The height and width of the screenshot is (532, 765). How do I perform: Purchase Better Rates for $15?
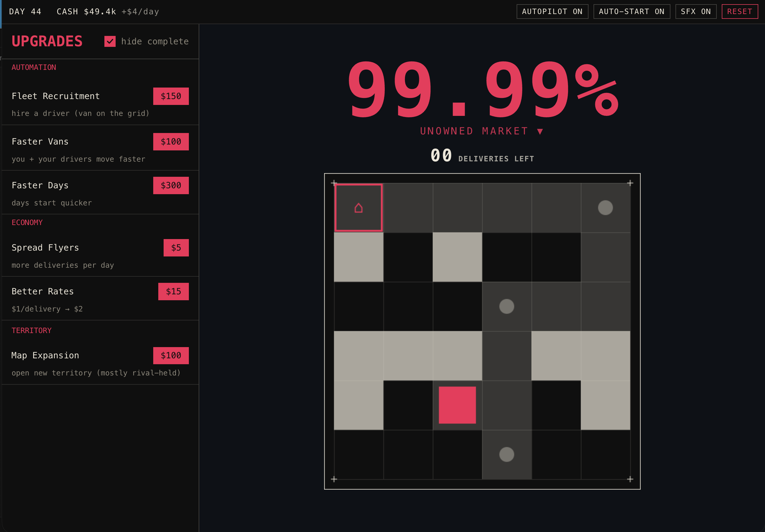[174, 292]
